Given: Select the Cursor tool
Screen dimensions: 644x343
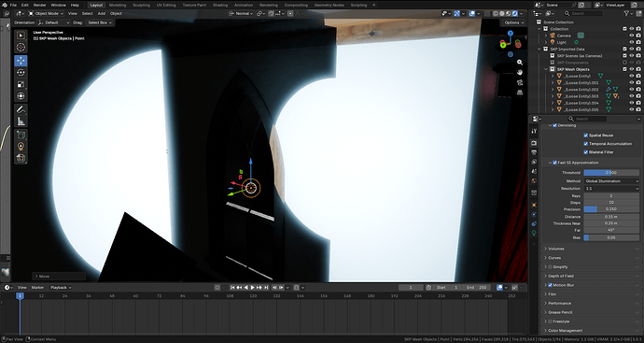Looking at the screenshot, I should [x=21, y=48].
